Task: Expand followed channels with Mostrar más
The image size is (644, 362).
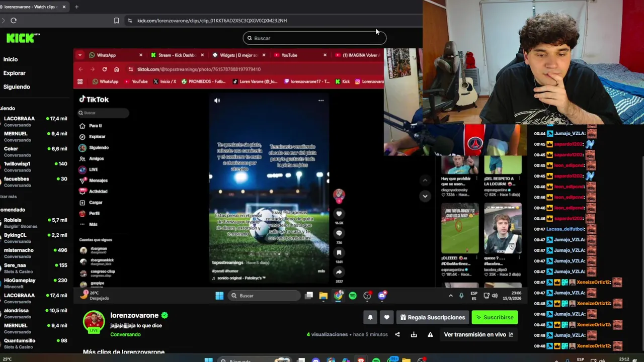Action: (x=9, y=197)
